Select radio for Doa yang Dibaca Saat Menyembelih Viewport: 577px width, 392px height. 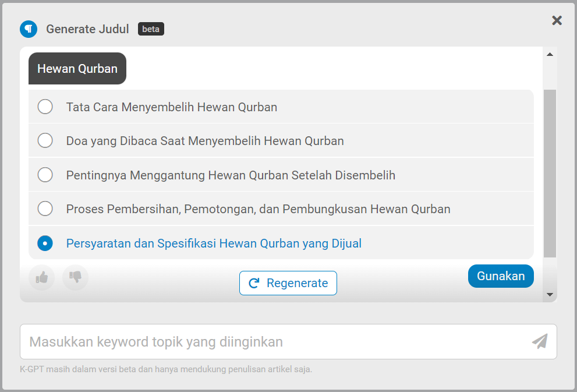tap(45, 140)
